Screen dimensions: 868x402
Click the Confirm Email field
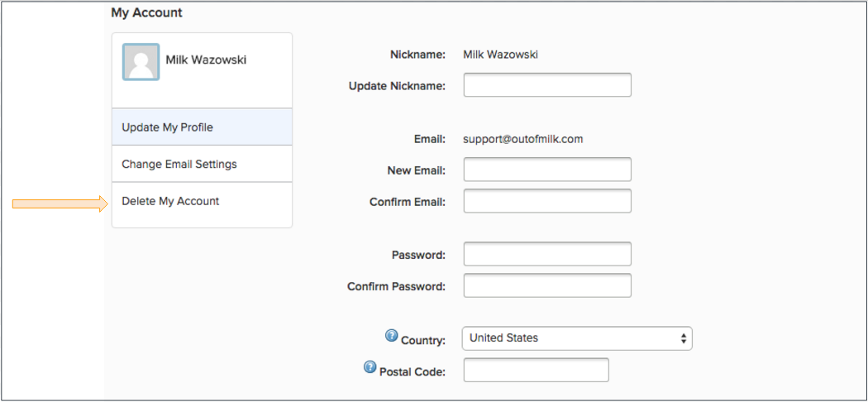click(547, 201)
